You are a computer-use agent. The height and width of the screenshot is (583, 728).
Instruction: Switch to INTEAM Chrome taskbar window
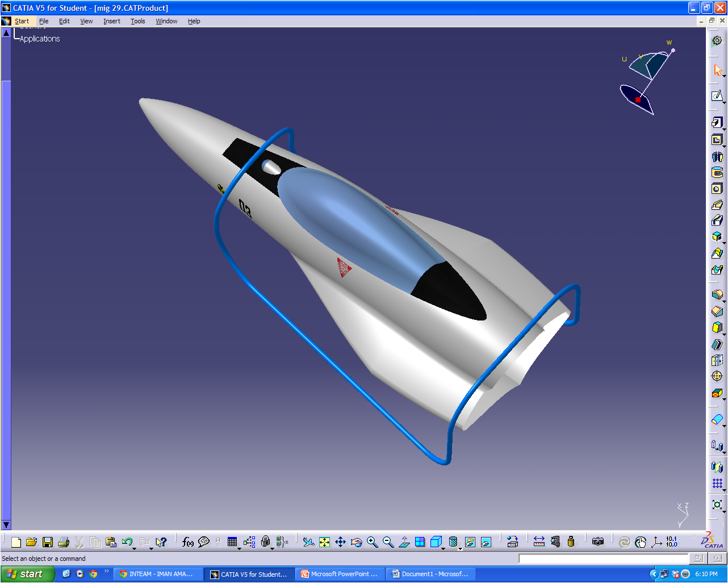coord(158,574)
